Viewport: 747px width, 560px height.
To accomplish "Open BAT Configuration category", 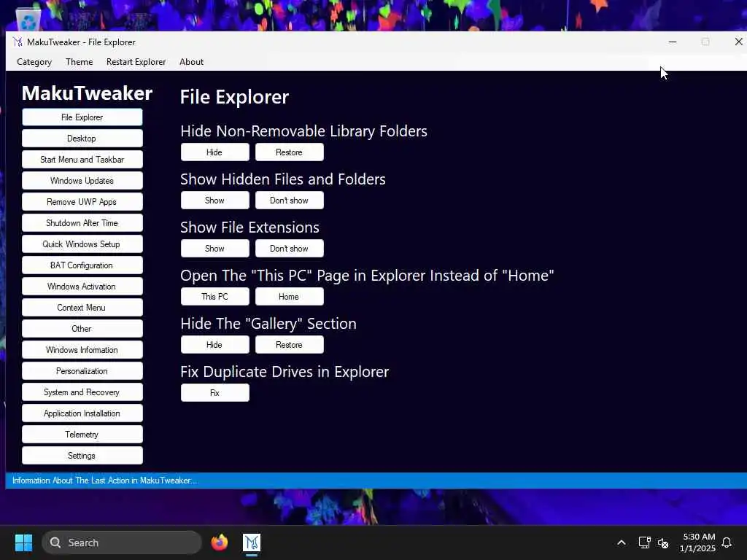I will pos(82,265).
